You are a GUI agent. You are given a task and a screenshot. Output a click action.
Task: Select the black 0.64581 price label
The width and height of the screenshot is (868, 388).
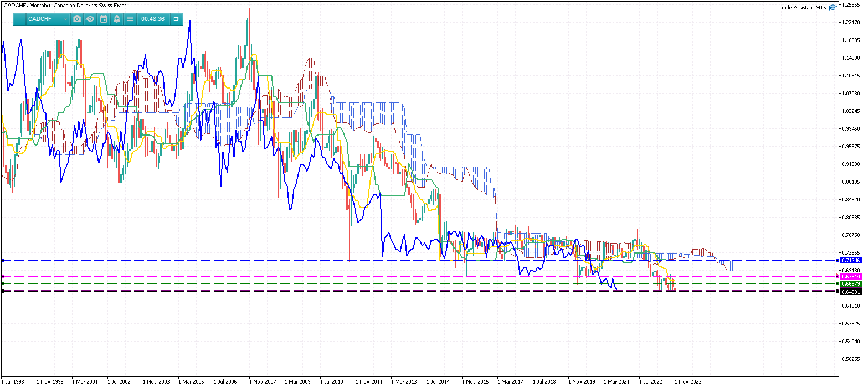pos(850,292)
